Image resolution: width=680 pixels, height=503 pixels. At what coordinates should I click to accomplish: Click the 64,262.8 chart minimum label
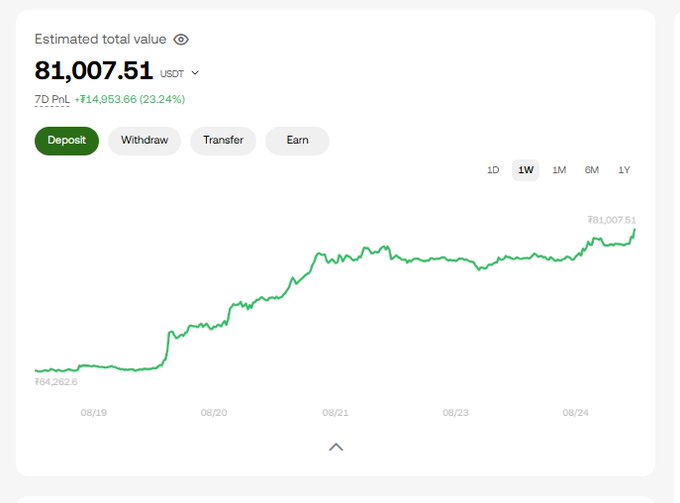click(56, 382)
